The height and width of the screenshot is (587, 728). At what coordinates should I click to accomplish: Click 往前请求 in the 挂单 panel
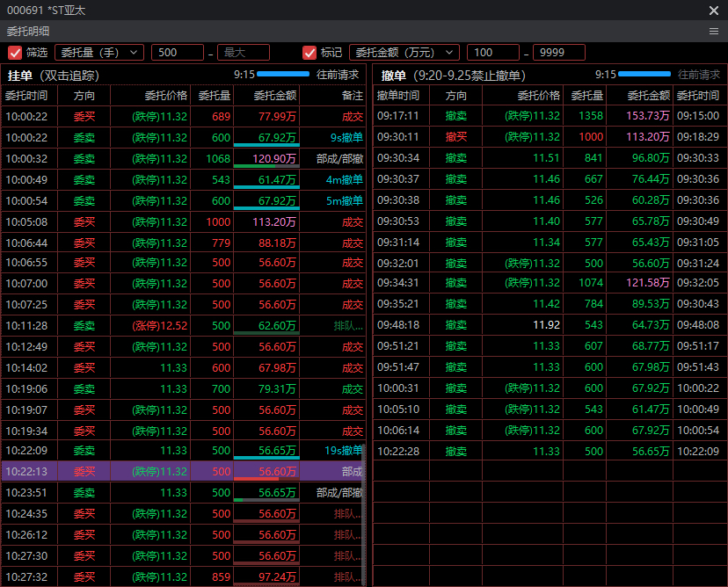point(338,75)
